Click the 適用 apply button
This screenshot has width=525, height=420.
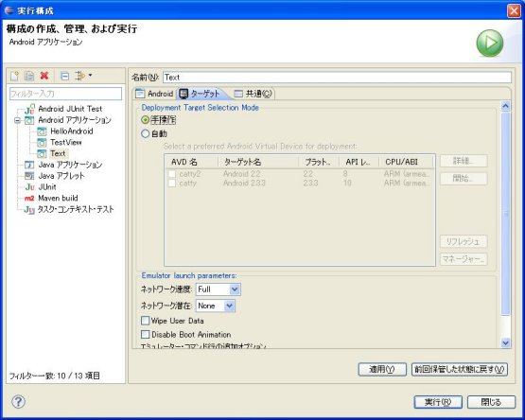click(x=382, y=370)
